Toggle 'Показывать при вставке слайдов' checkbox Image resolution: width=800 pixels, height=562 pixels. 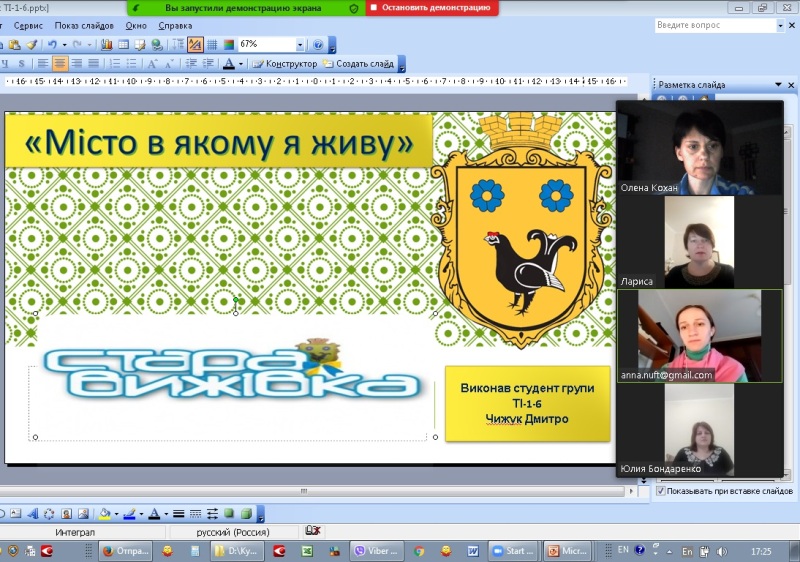(x=661, y=491)
